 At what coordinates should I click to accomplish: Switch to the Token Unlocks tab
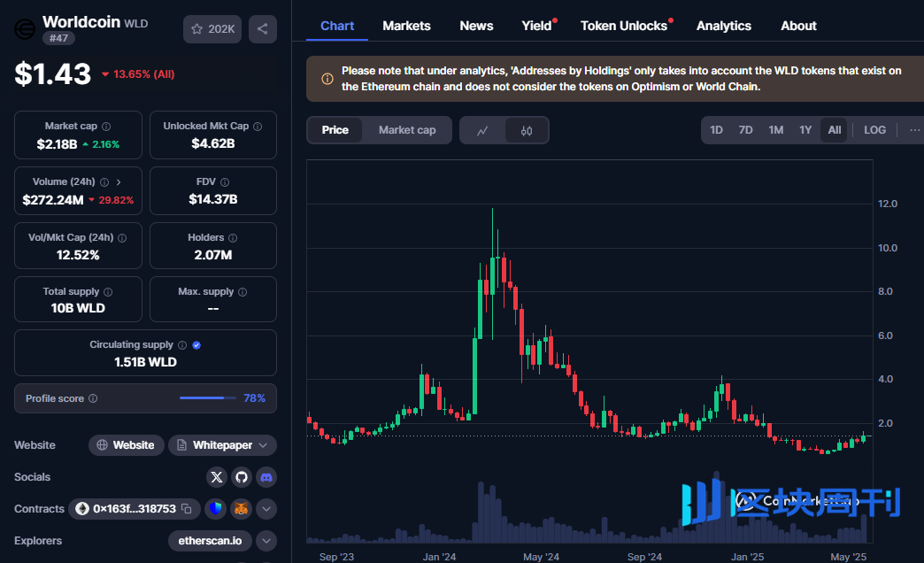coord(624,26)
